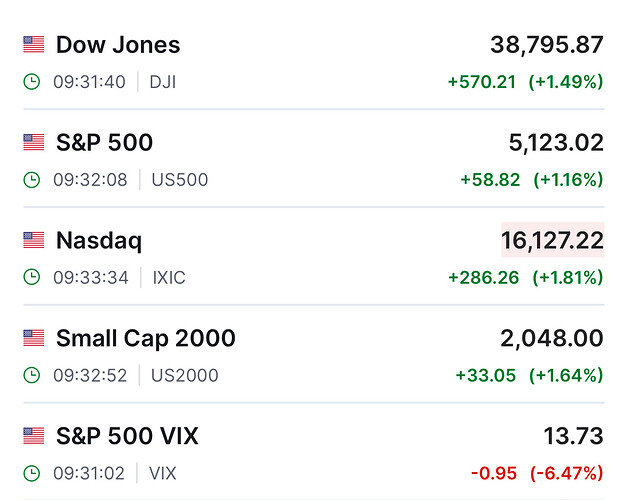628x500 pixels.
Task: Click the clock icon in the Nasdaq row
Action: pos(32,278)
